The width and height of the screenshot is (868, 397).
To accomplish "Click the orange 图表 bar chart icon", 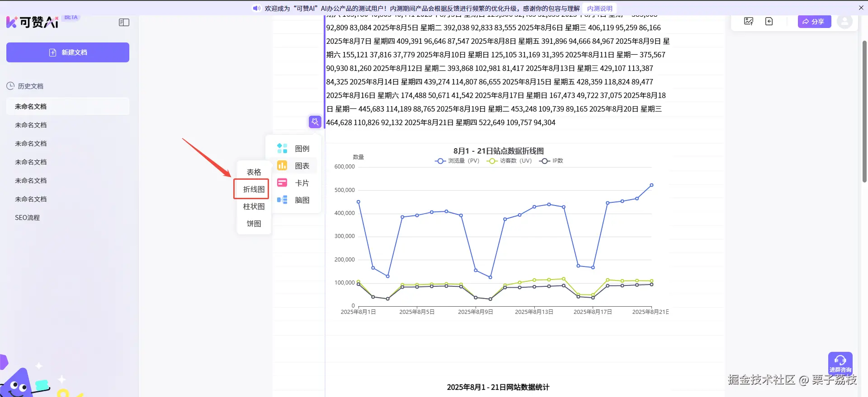I will (x=282, y=165).
